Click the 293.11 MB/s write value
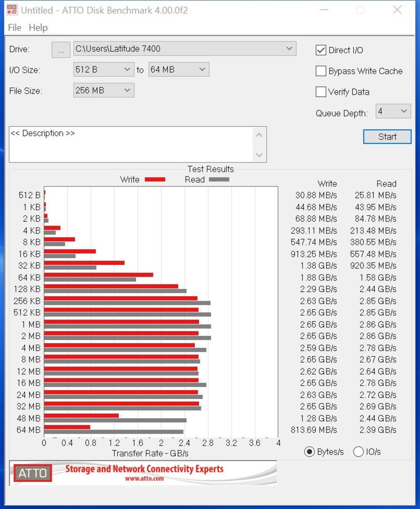 (x=313, y=231)
